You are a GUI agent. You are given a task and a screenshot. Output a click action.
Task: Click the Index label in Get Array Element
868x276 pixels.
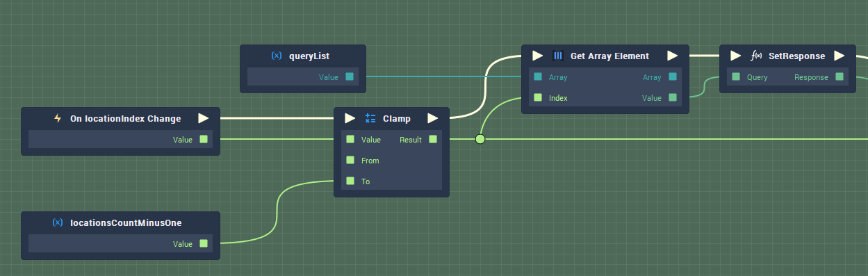click(x=558, y=98)
